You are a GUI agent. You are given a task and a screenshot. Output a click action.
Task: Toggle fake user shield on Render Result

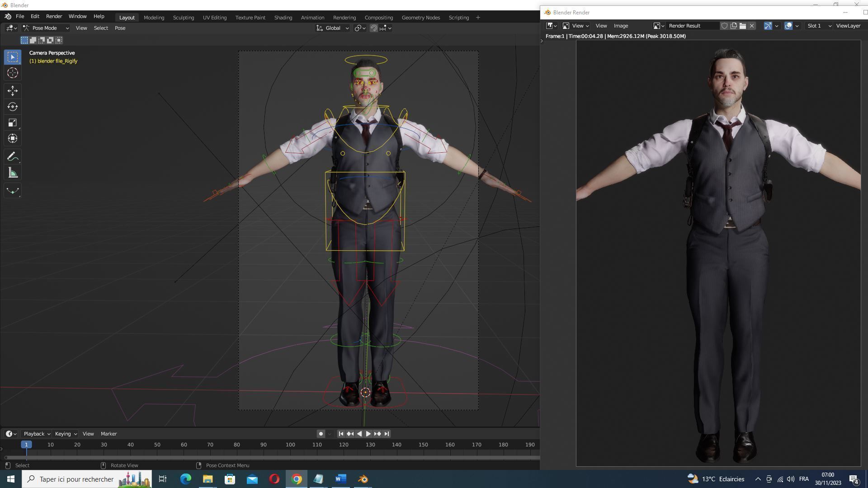[724, 26]
